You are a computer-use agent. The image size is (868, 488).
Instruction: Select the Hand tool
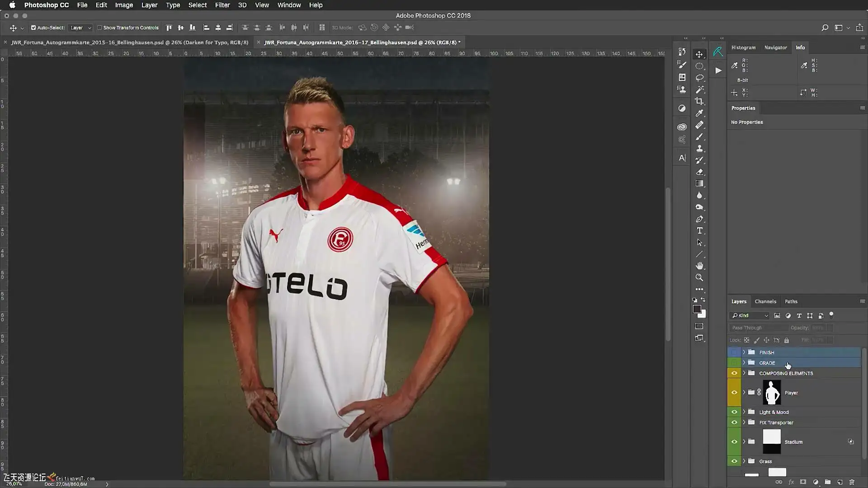tap(699, 266)
